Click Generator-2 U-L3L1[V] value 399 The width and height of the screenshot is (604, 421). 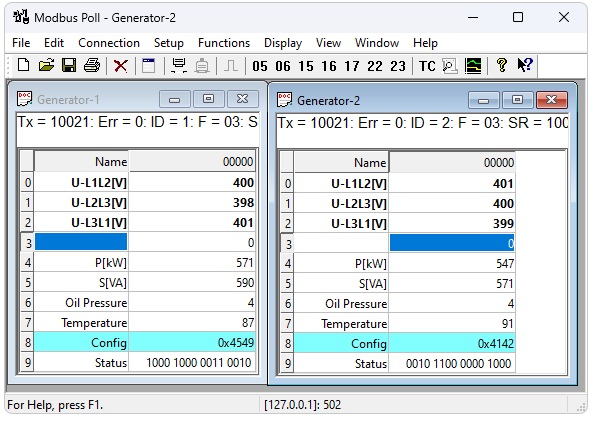(x=452, y=223)
